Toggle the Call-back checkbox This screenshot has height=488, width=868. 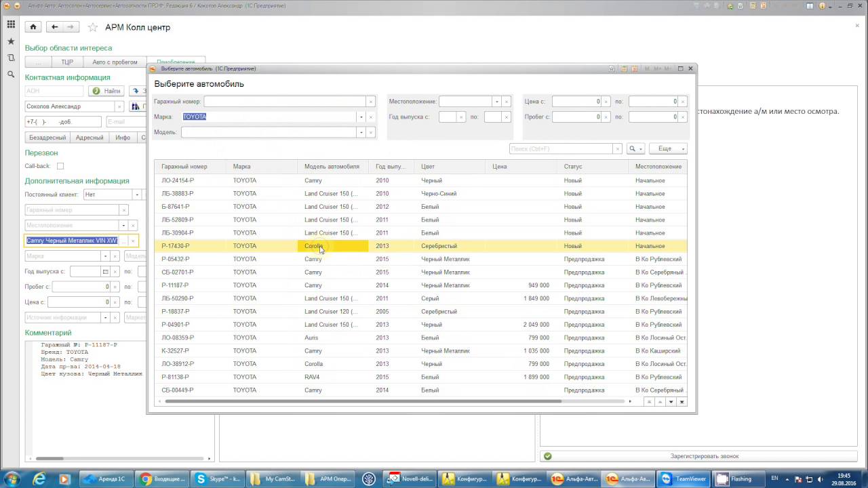(x=60, y=166)
